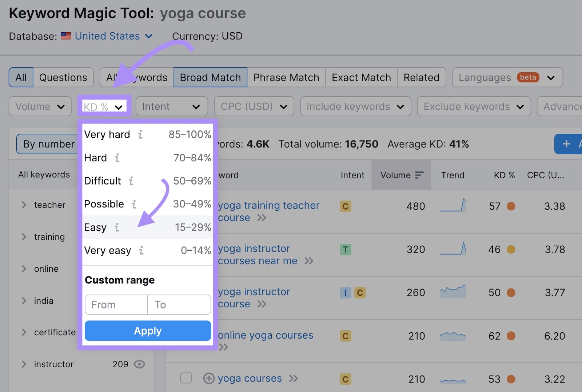Switch to the Exact Match tab
Image resolution: width=582 pixels, height=392 pixels.
pos(361,77)
